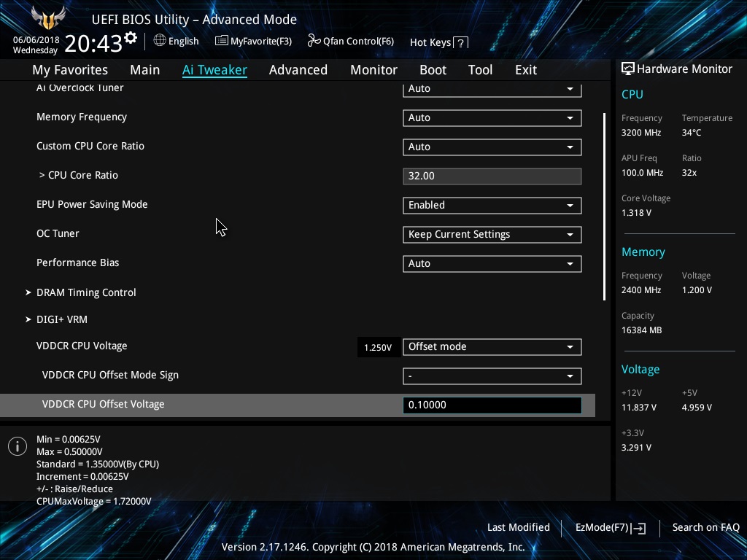Click the Memory Frequency label
This screenshot has height=560, width=747.
82,117
